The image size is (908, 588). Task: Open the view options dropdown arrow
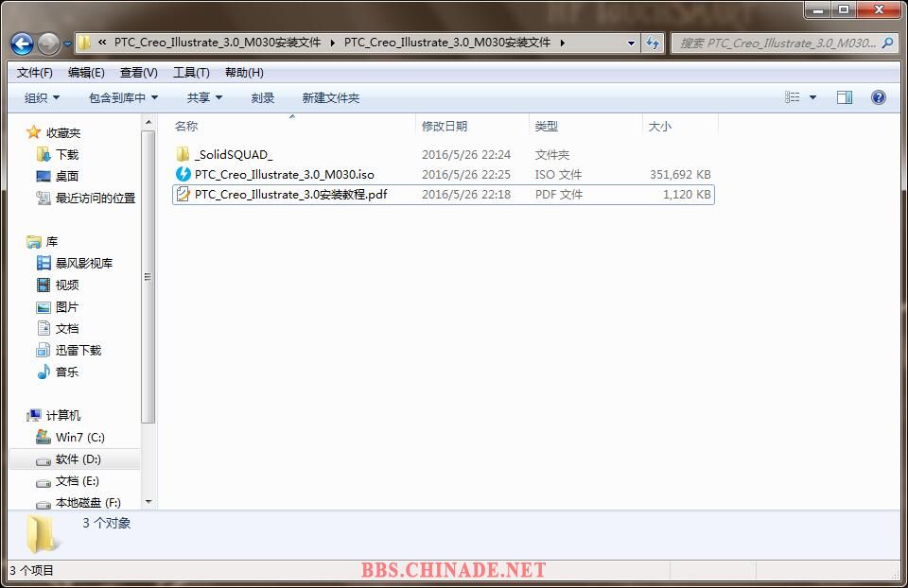click(x=812, y=97)
